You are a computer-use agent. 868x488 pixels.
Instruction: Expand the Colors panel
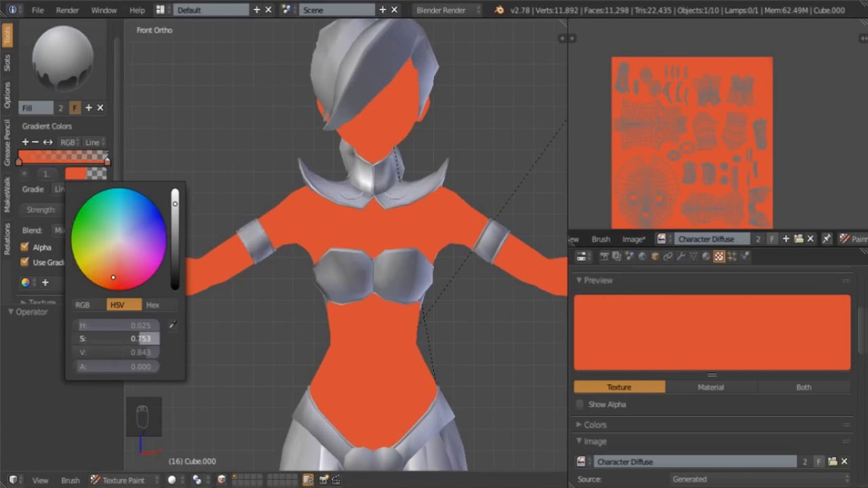click(x=595, y=425)
